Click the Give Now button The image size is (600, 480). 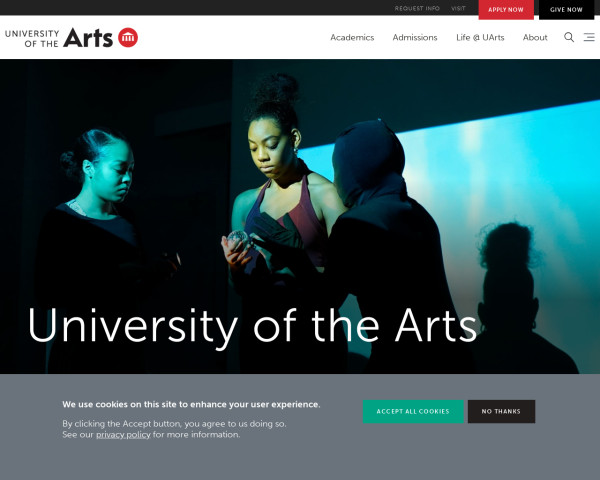pyautogui.click(x=566, y=10)
